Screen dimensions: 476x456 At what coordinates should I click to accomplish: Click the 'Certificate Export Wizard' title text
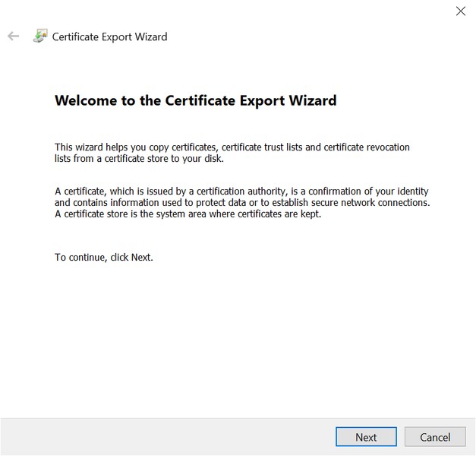point(109,36)
